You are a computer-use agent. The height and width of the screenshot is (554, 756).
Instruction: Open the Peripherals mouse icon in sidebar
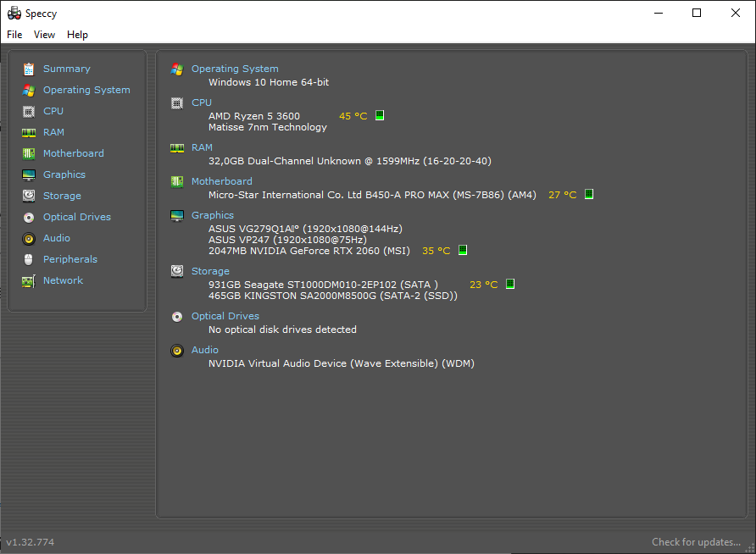click(x=29, y=259)
